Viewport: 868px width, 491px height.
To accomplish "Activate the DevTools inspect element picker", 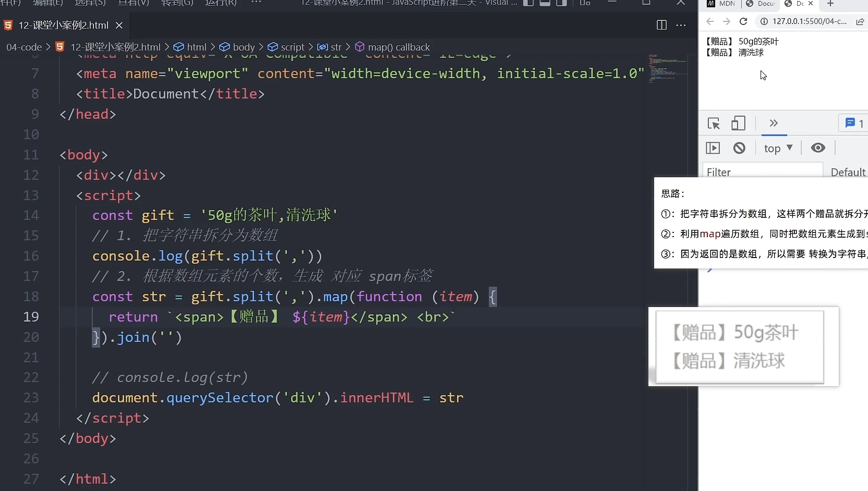I will [714, 124].
